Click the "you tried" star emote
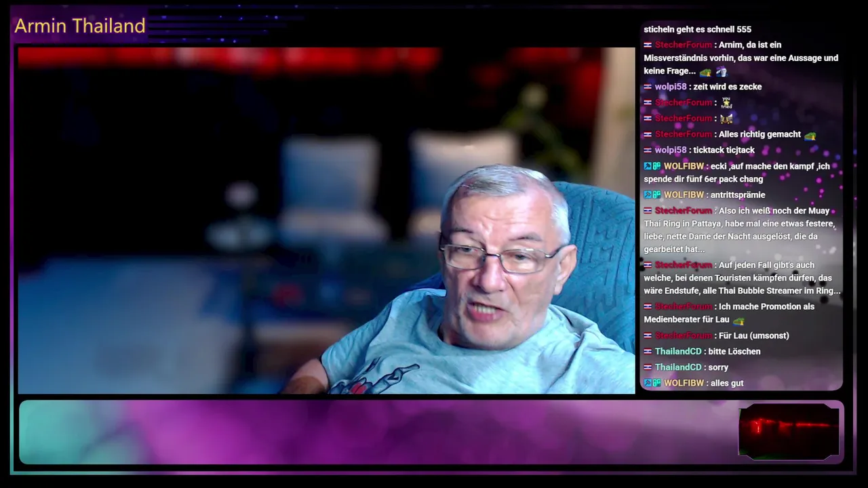 726,102
